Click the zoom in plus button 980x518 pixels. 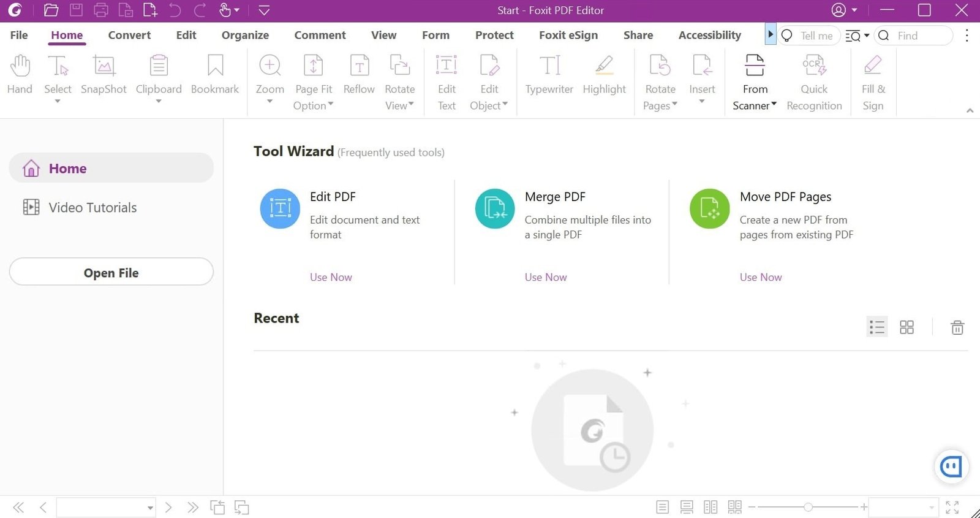coord(864,507)
